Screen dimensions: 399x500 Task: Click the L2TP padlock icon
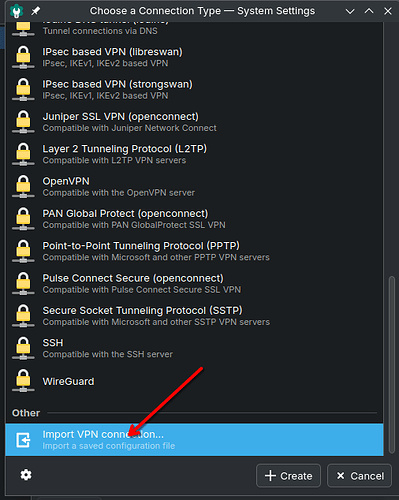click(x=23, y=154)
